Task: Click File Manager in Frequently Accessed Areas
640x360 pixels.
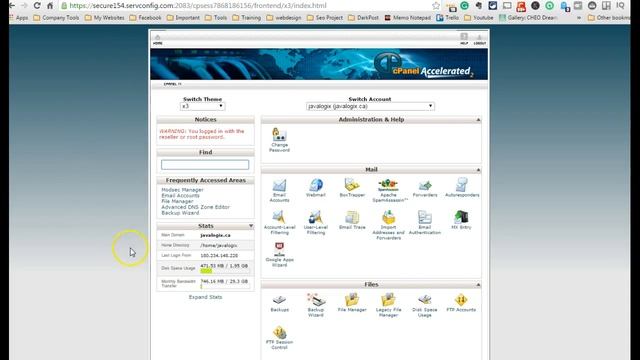Action: pyautogui.click(x=177, y=201)
